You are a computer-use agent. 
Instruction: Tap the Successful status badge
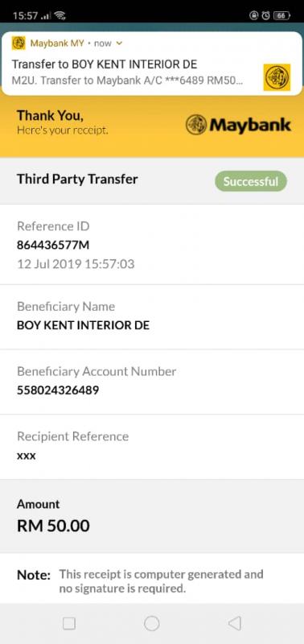coord(251,181)
